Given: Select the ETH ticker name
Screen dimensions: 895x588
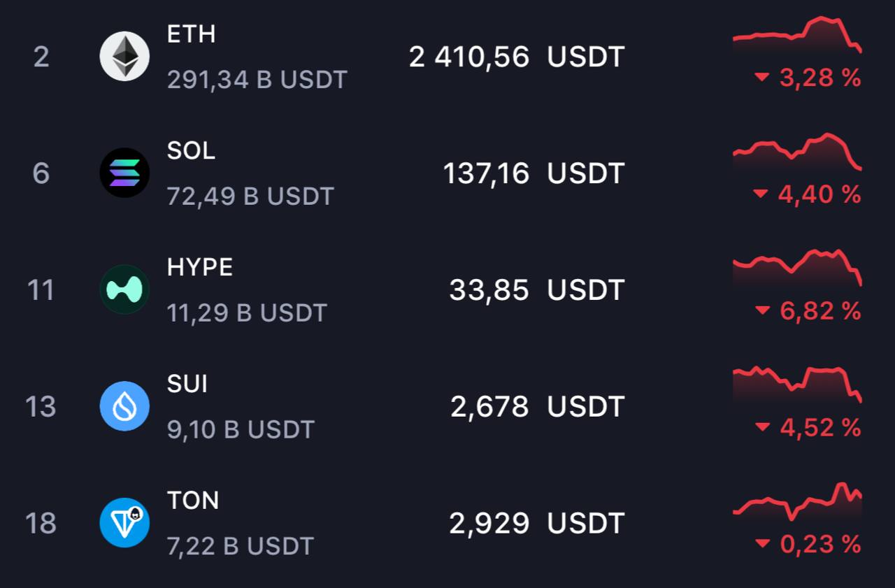Looking at the screenshot, I should point(191,34).
